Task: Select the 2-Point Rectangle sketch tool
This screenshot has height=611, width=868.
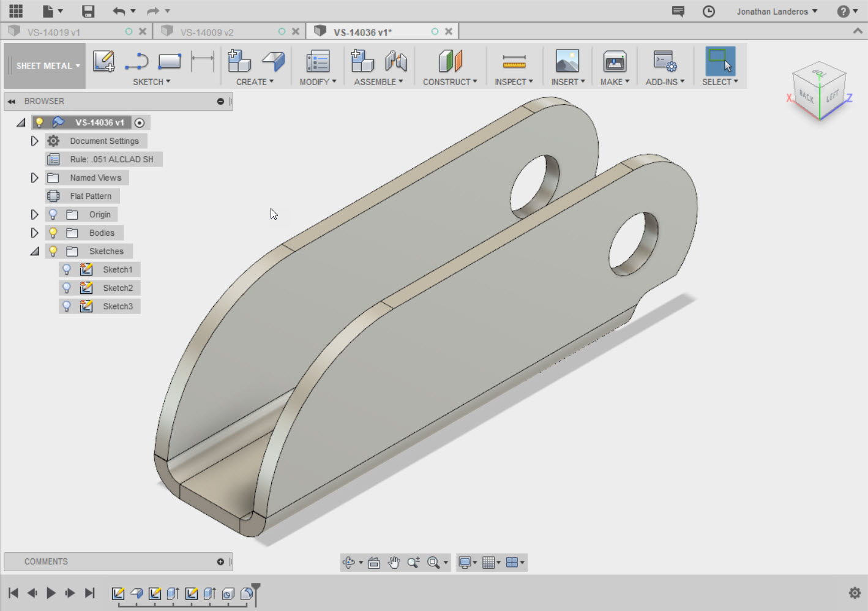Action: click(170, 61)
